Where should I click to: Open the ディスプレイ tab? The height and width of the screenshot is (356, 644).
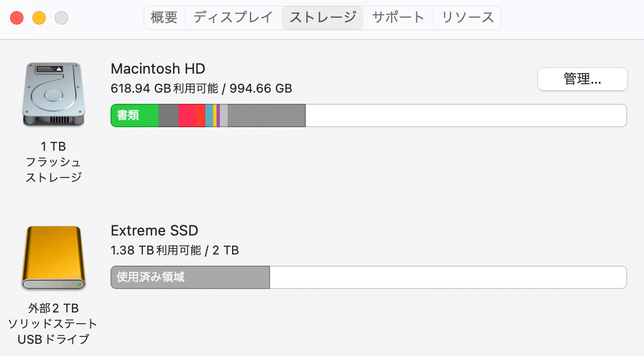tap(233, 18)
